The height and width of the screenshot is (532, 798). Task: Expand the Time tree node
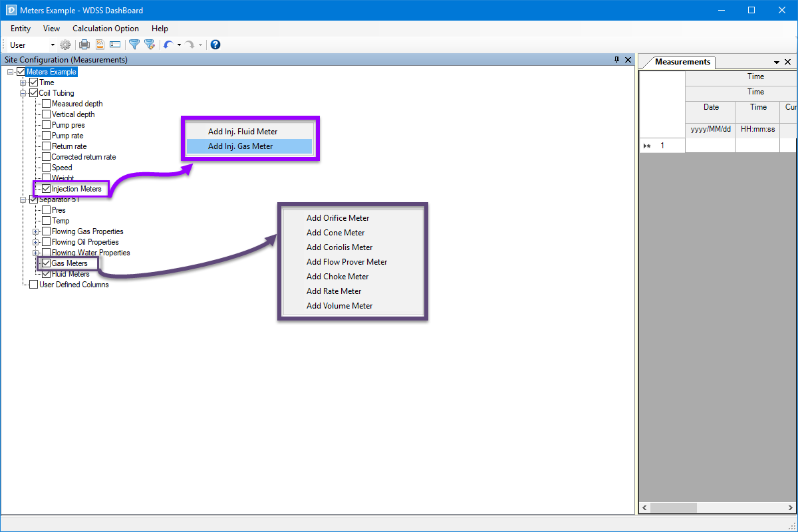(x=23, y=82)
